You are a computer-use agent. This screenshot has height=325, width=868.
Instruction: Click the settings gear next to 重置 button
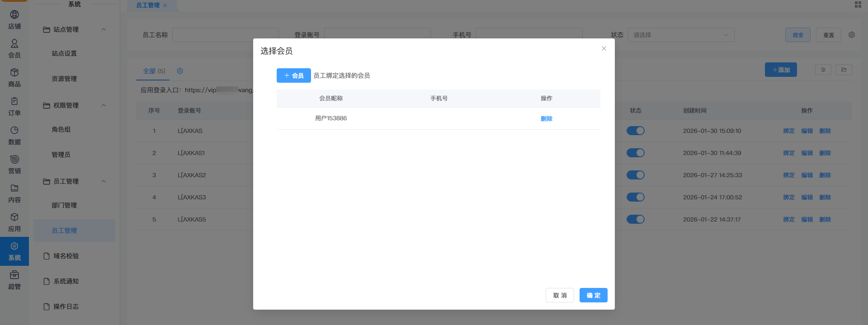coord(852,35)
